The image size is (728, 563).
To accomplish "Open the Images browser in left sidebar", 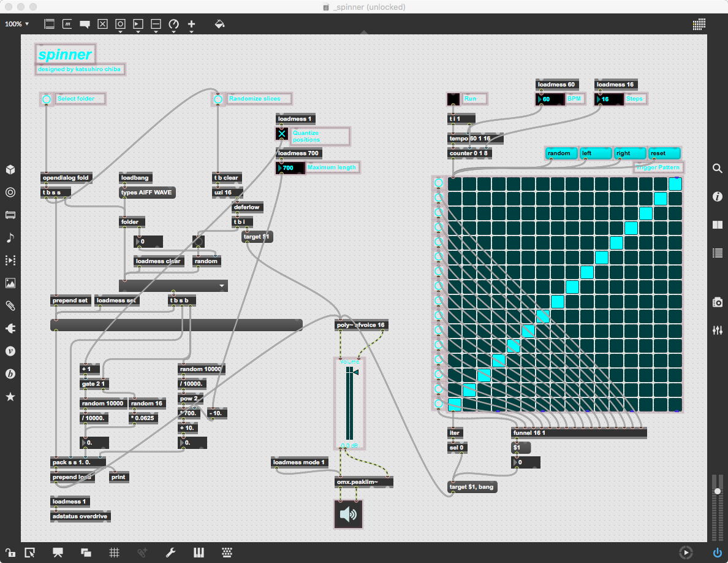I will [10, 283].
